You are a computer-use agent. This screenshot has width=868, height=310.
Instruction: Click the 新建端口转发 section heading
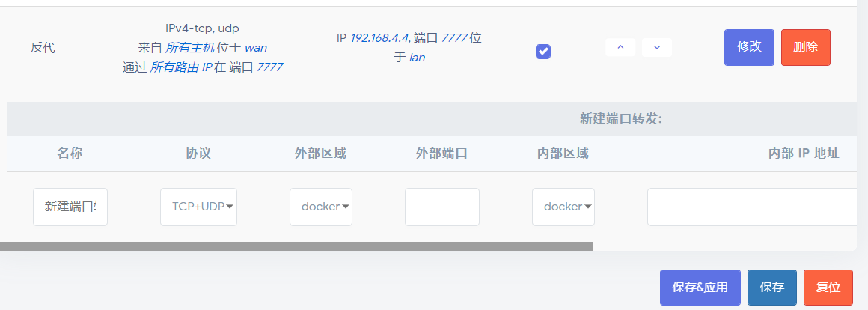pos(620,119)
